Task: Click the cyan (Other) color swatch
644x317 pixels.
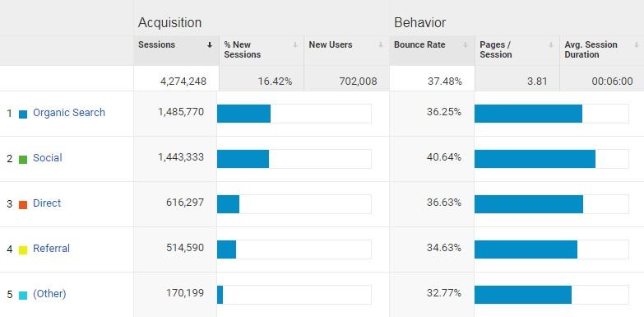Action: coord(23,296)
